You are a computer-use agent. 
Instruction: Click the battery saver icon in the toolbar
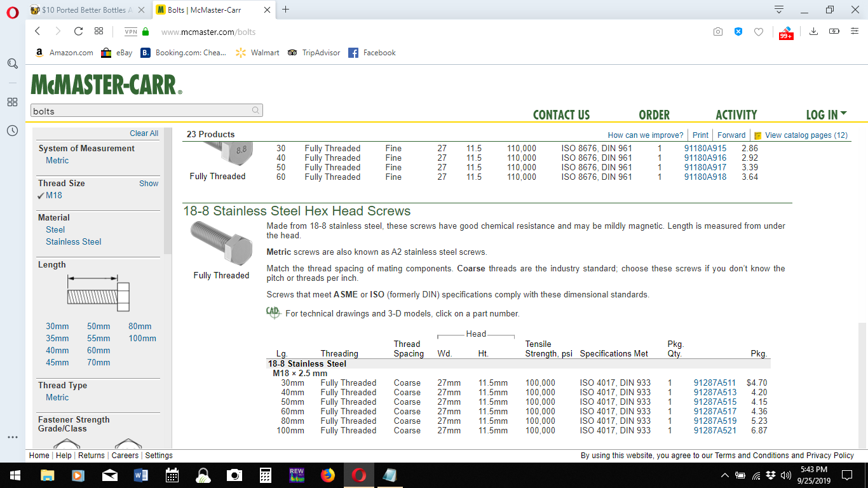click(834, 31)
